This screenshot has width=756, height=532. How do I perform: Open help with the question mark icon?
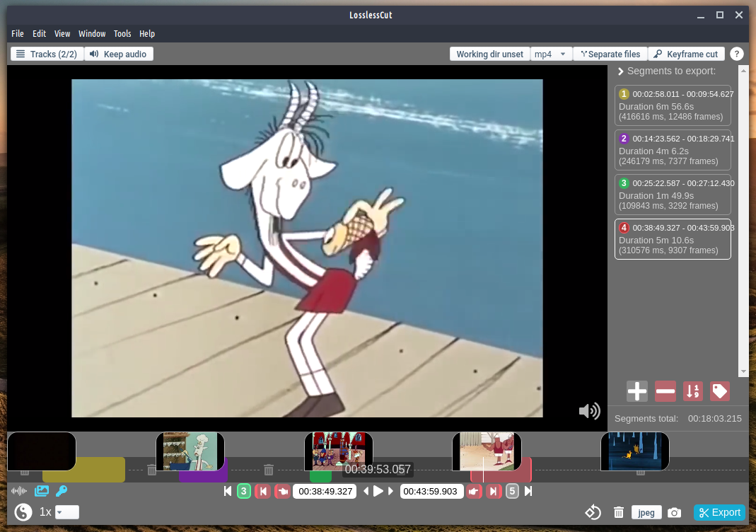(x=736, y=54)
